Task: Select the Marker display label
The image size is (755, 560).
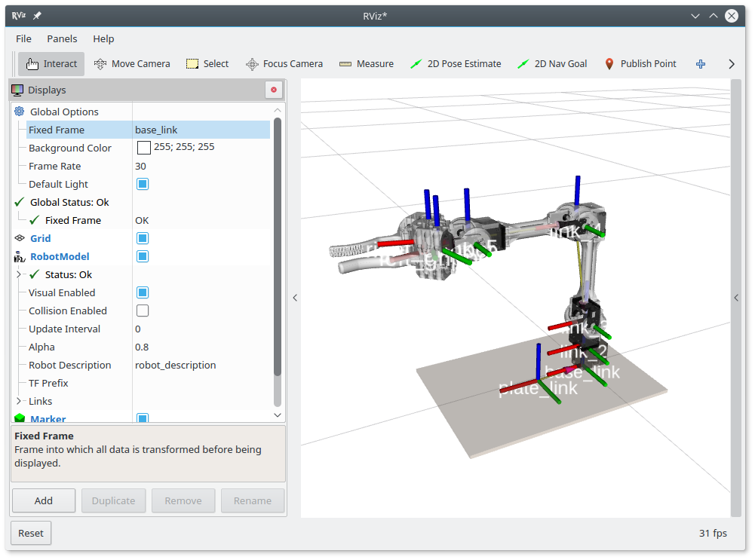Action: (48, 418)
